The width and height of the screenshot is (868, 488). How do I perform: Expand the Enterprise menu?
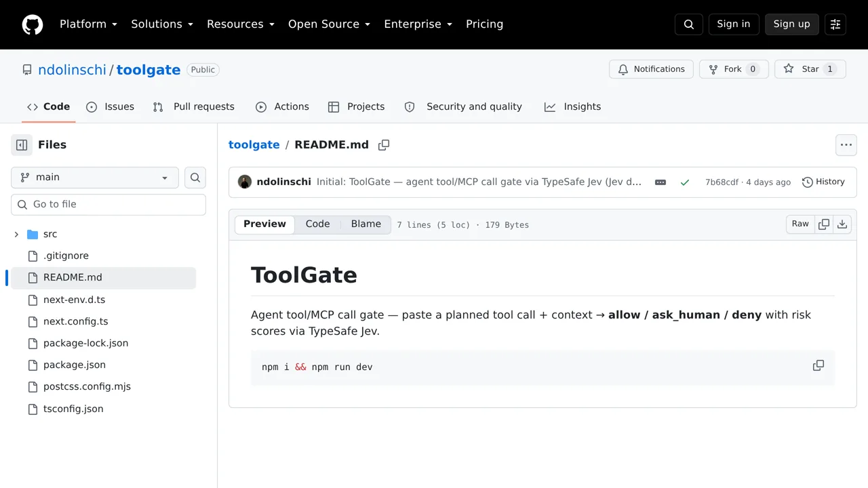[x=418, y=24]
